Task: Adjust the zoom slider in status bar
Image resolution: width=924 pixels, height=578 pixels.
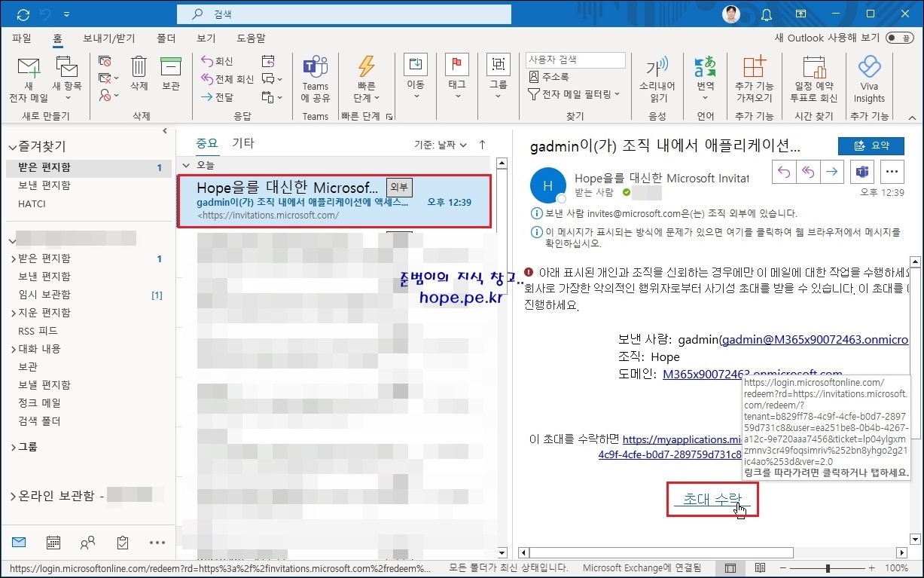Action: [828, 567]
